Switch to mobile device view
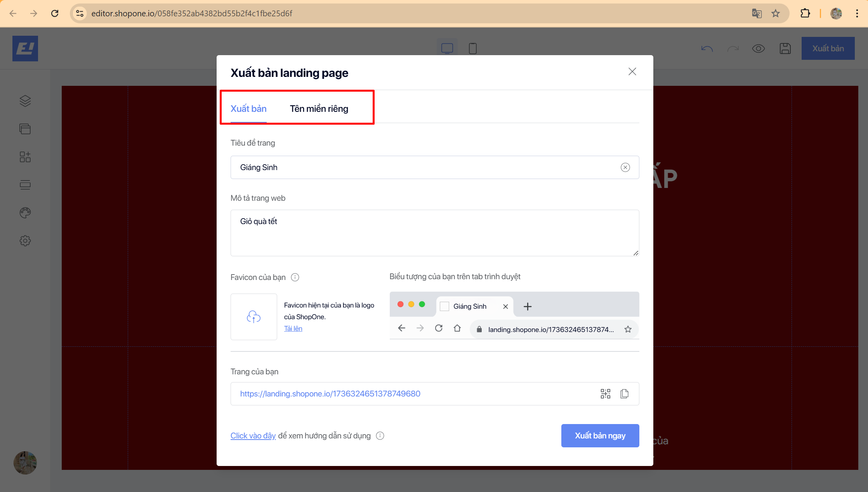Screen dimensions: 868x492 tap(472, 49)
